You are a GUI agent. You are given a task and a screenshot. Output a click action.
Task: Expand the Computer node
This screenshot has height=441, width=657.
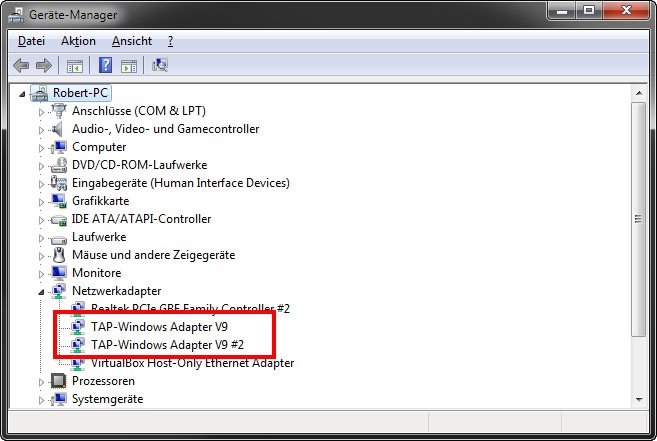tap(41, 148)
